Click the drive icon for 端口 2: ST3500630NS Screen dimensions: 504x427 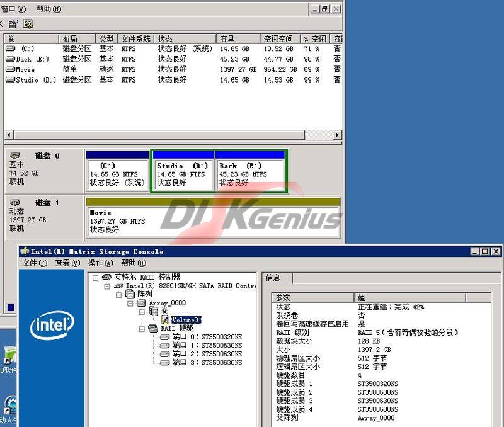pos(164,354)
